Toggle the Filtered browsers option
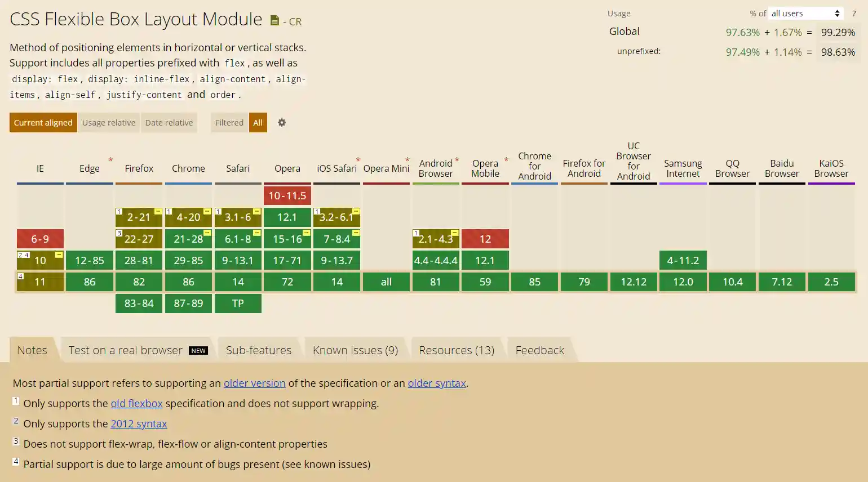The height and width of the screenshot is (482, 868). [x=229, y=123]
